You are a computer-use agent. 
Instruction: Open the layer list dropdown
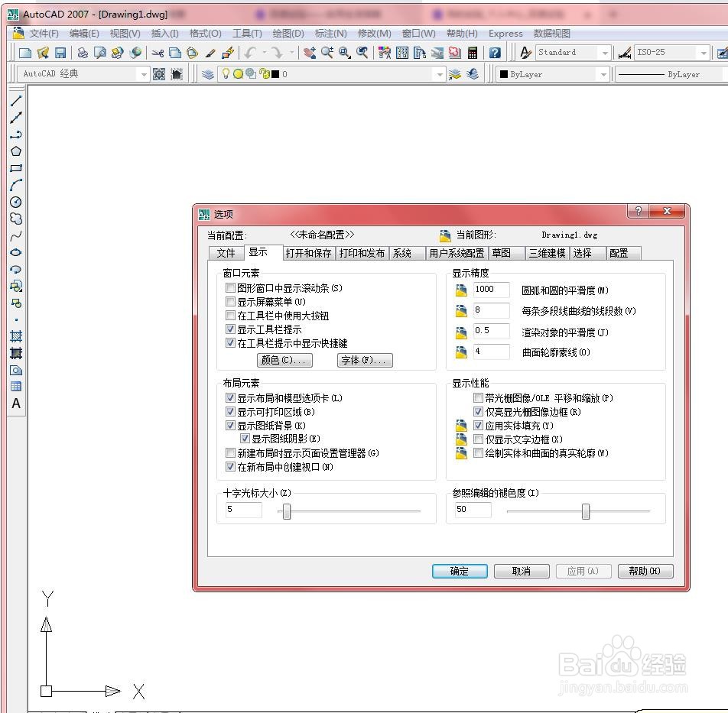pos(440,74)
